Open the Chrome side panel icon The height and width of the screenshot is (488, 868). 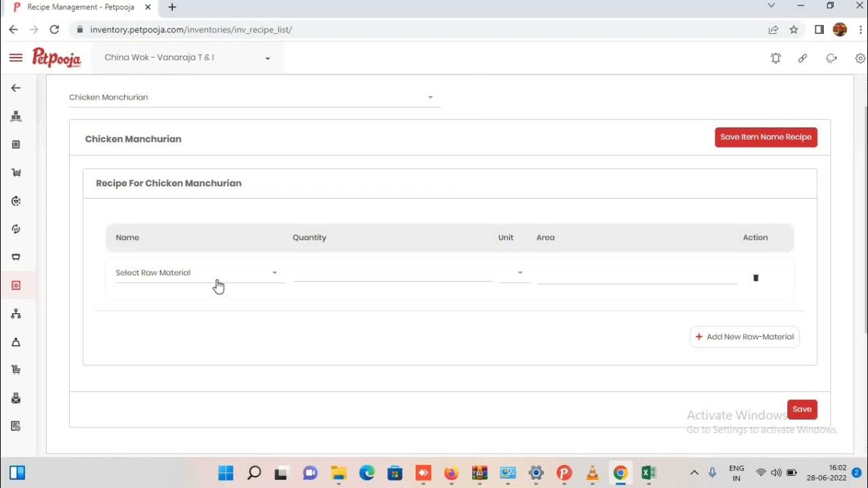tap(819, 30)
